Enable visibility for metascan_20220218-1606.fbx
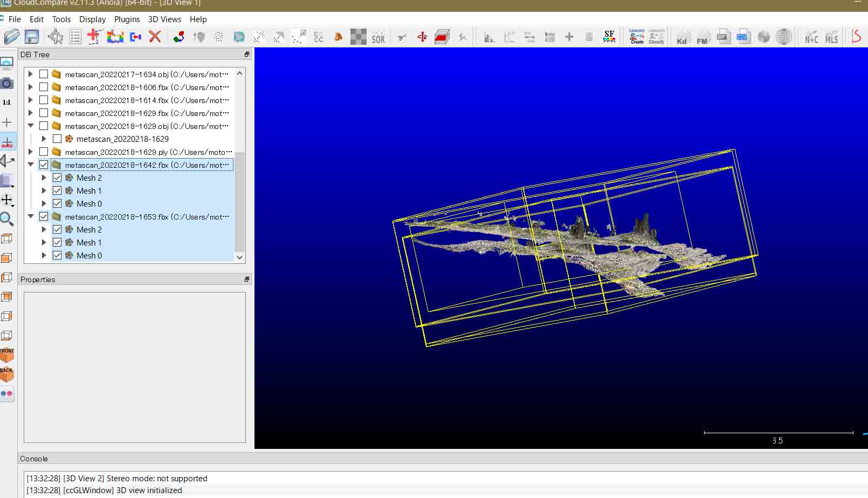The width and height of the screenshot is (868, 498). coord(44,87)
